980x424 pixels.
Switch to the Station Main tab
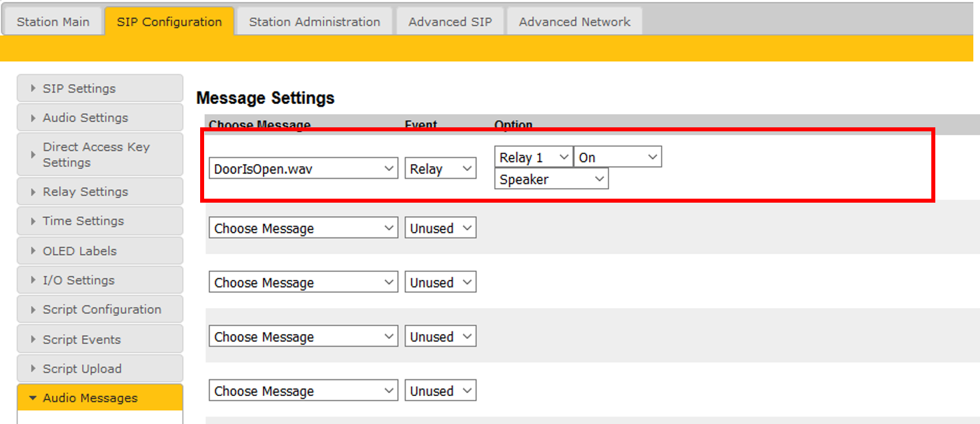[53, 21]
